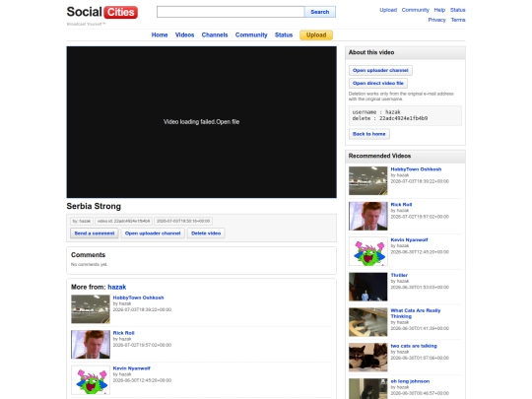Open the Privacy link

coord(436,20)
